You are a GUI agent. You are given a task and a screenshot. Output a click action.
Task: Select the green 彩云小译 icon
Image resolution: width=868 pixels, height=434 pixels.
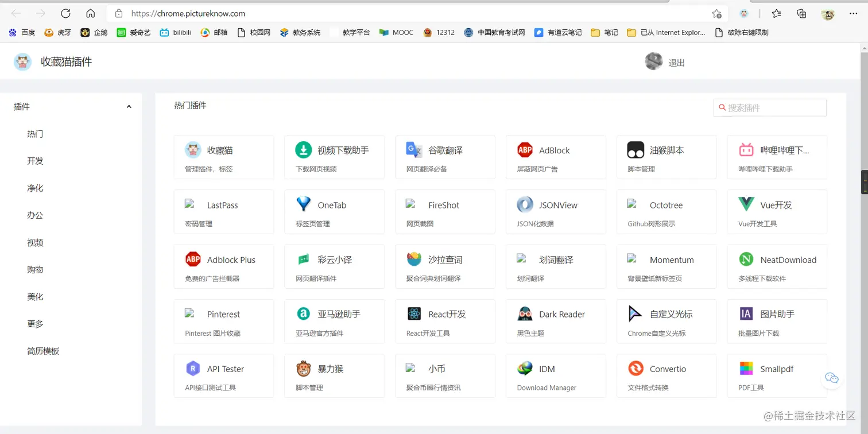303,259
